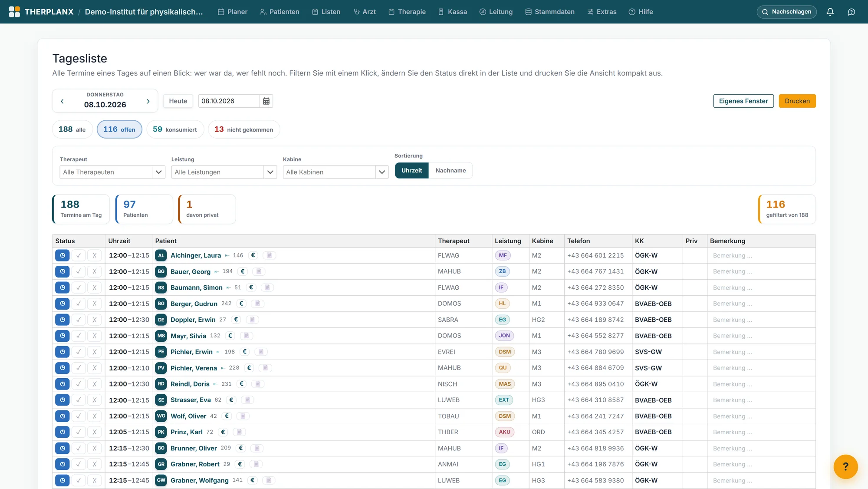This screenshot has height=489, width=868.
Task: Open the Extras menu
Action: [x=602, y=12]
